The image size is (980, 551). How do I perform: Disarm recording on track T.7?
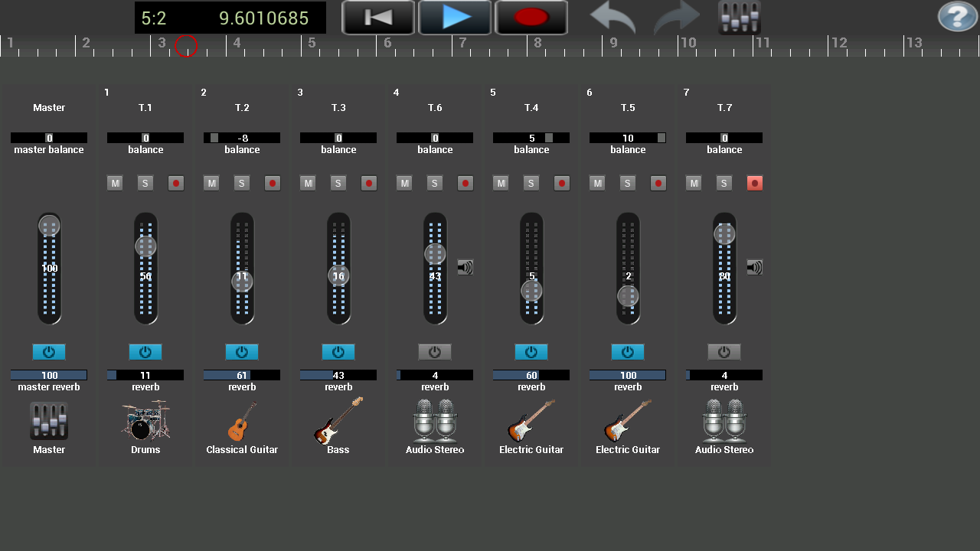754,183
